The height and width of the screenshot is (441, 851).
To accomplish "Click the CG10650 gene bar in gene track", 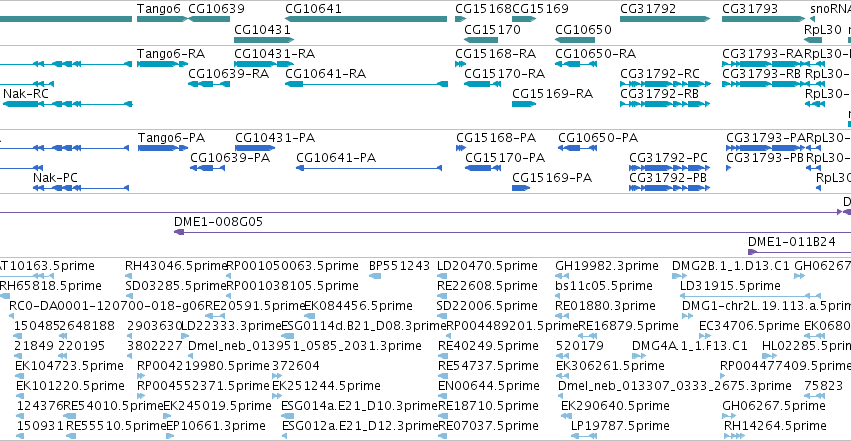I will click(575, 40).
